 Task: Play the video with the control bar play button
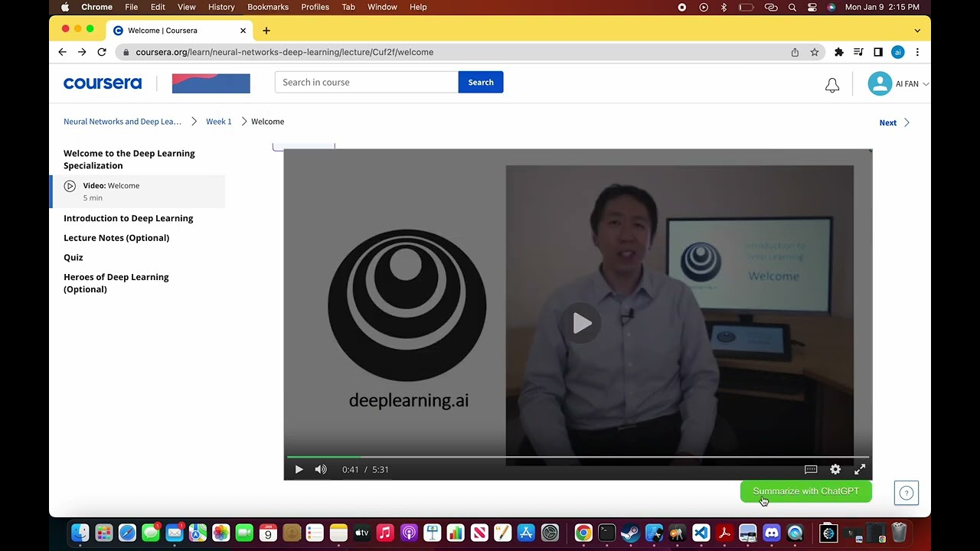[299, 469]
